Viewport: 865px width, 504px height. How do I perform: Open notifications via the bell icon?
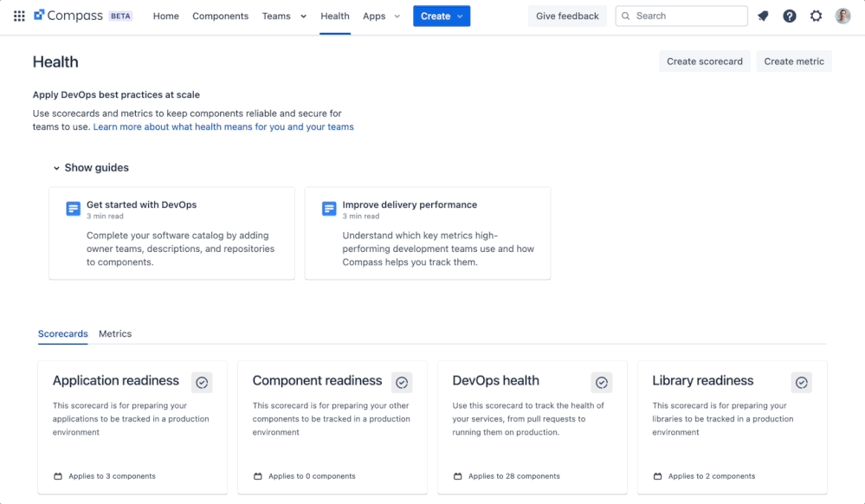click(x=763, y=16)
